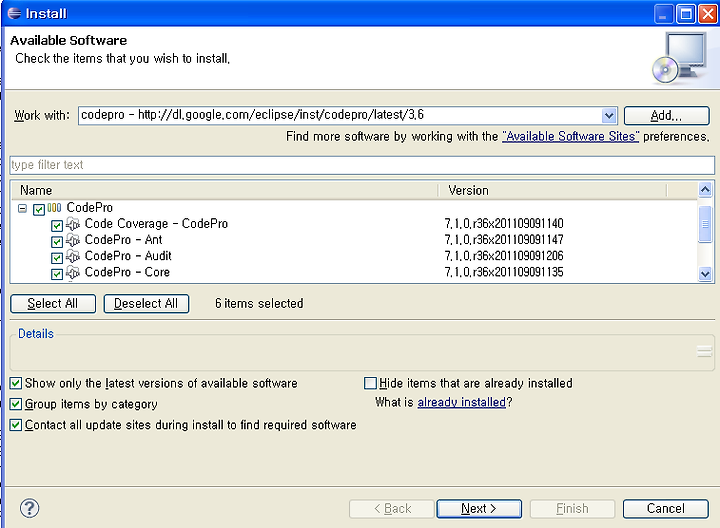Uncheck the CodePro category checkbox
This screenshot has width=720, height=528.
[39, 209]
